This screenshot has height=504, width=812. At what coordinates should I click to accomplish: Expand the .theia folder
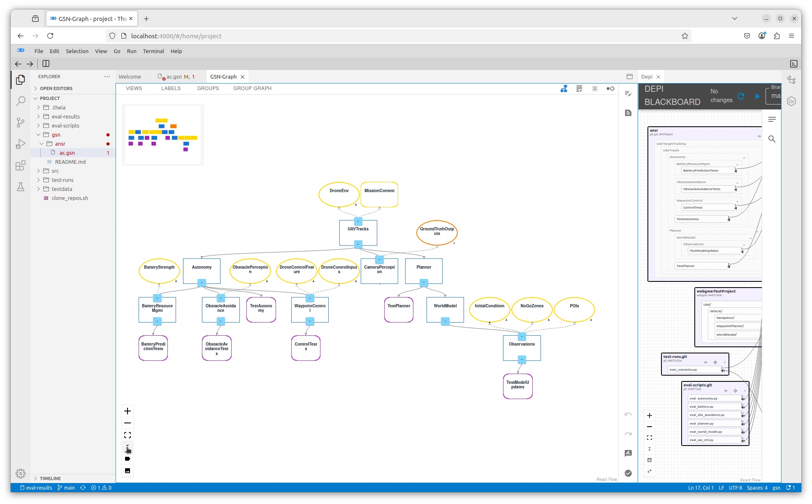(x=38, y=107)
